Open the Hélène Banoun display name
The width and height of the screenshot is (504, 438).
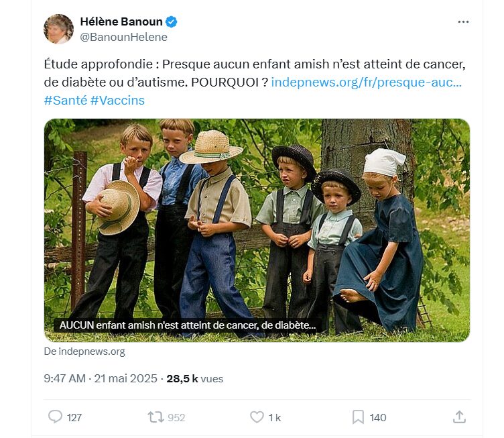(x=121, y=22)
